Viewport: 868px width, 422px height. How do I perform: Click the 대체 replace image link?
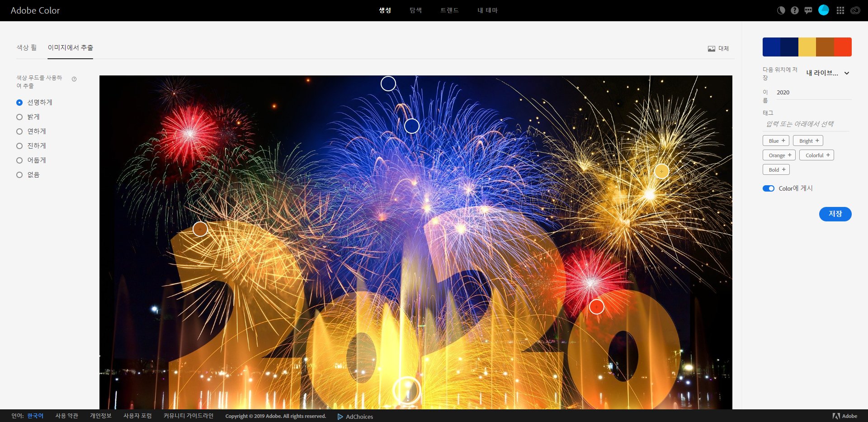(x=723, y=48)
